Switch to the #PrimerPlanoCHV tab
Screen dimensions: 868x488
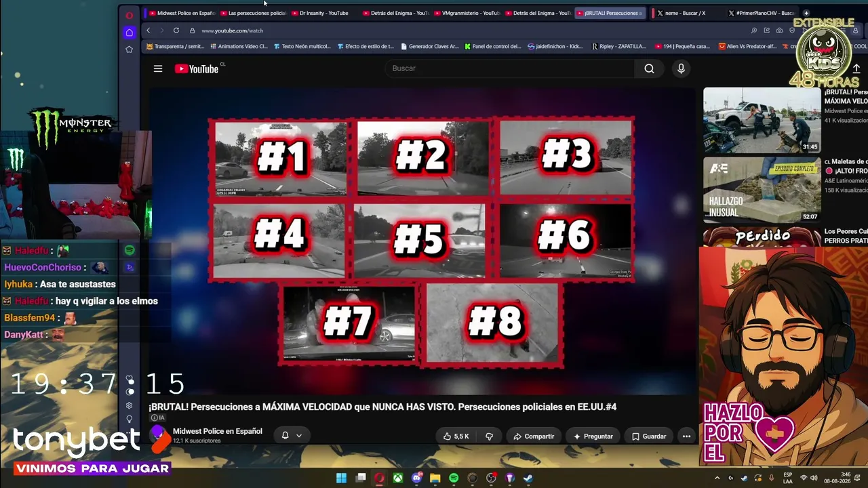pyautogui.click(x=762, y=13)
